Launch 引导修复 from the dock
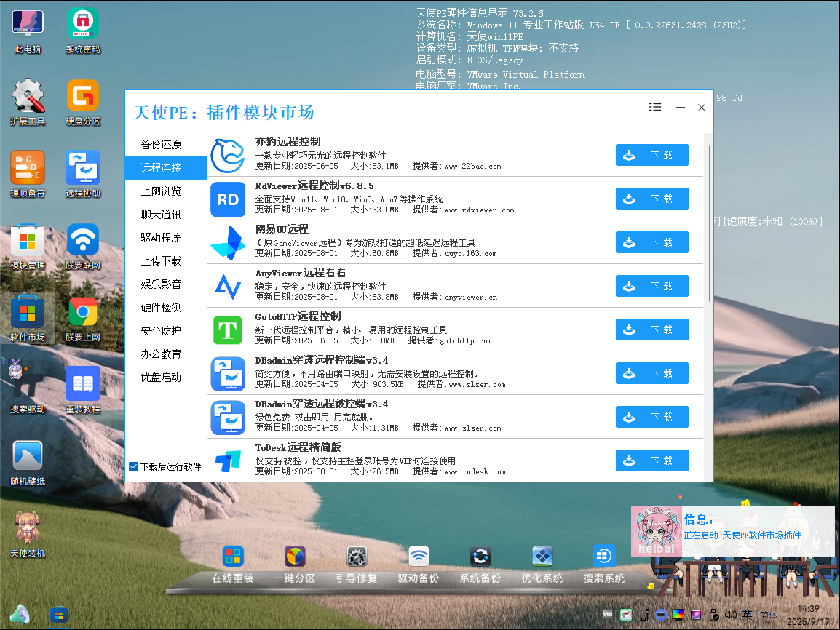Screen dimensions: 840x630 click(x=357, y=565)
